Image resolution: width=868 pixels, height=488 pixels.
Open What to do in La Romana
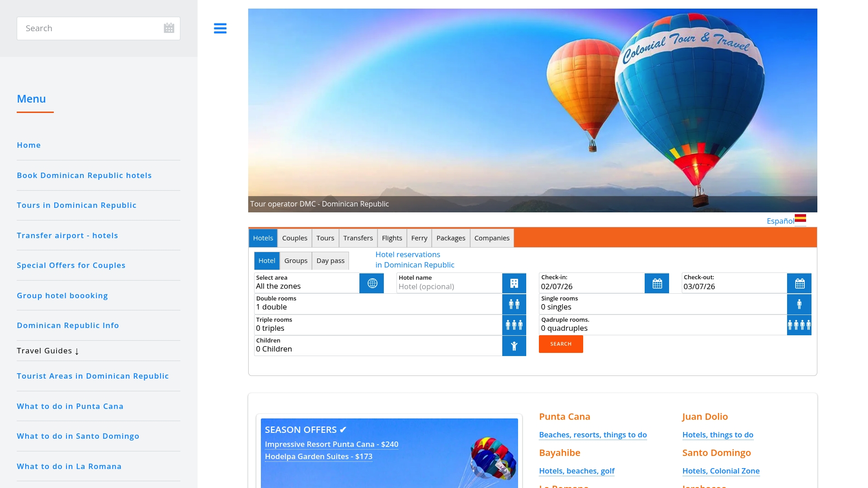coord(69,466)
